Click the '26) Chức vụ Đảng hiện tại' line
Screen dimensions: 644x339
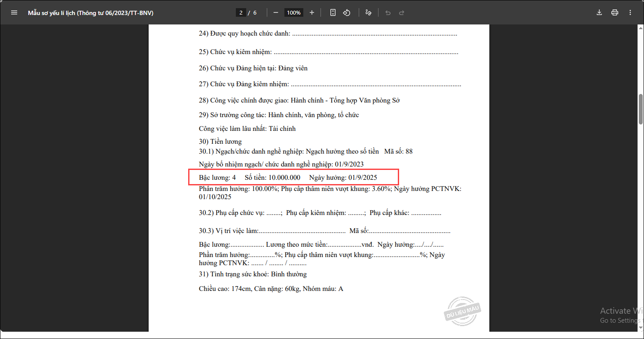coord(253,68)
